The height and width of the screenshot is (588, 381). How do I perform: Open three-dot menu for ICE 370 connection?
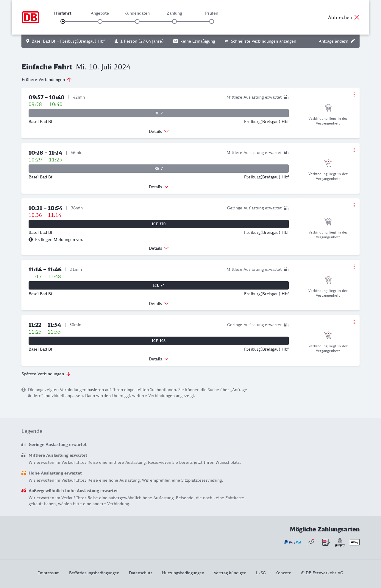click(354, 205)
